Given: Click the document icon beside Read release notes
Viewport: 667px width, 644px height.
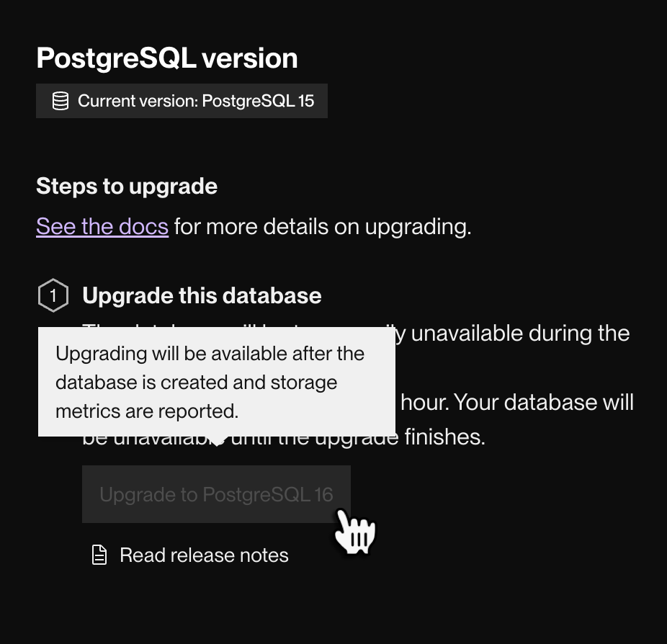Looking at the screenshot, I should 99,555.
